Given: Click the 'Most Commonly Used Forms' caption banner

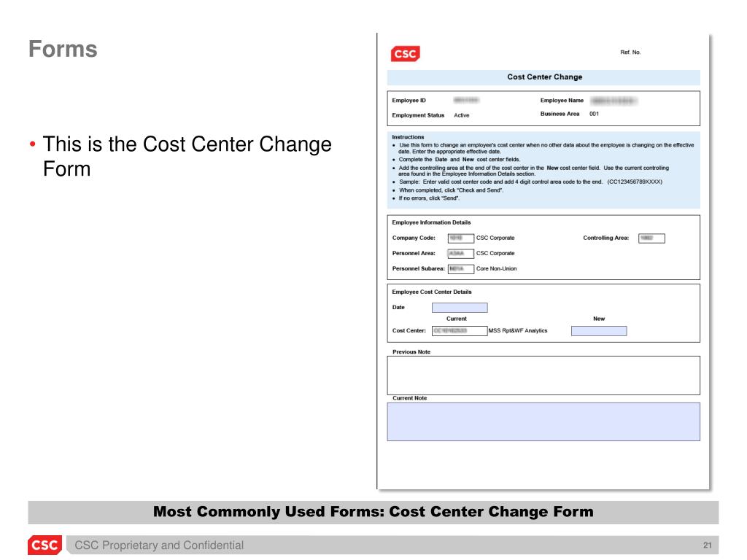Looking at the screenshot, I should pyautogui.click(x=373, y=512).
